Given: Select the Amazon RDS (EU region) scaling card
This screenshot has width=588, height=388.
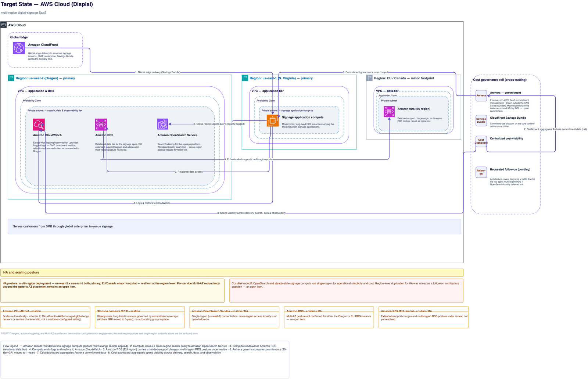Looking at the screenshot, I should 423,317.
